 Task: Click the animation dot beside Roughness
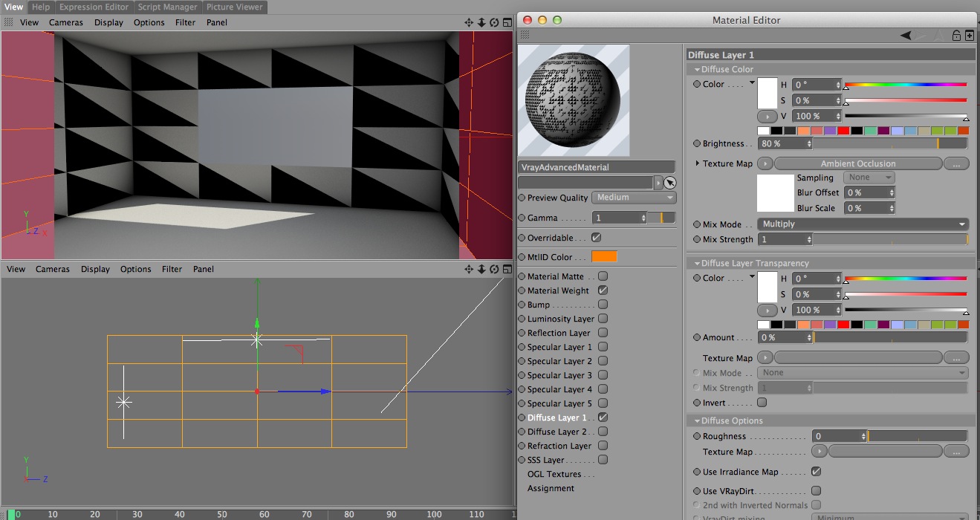point(697,436)
